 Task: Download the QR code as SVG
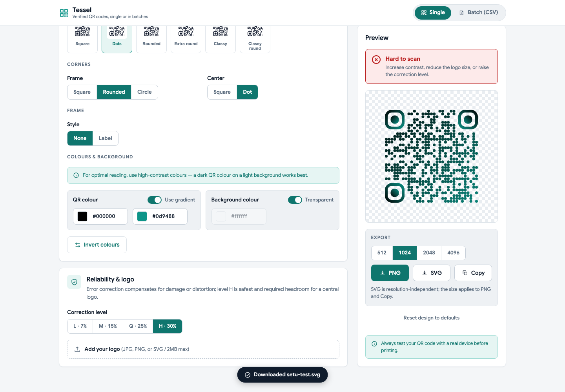432,273
